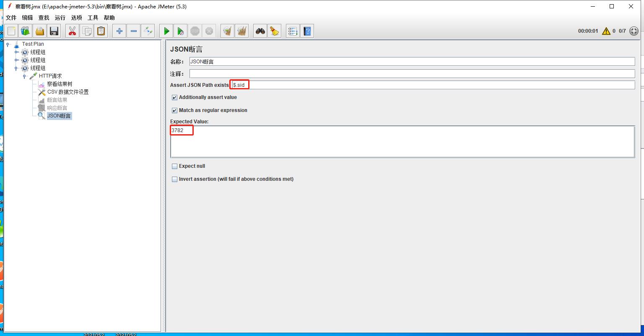Click the Copy icon in toolbar
Viewport: 644px width, 336px height.
pos(87,31)
